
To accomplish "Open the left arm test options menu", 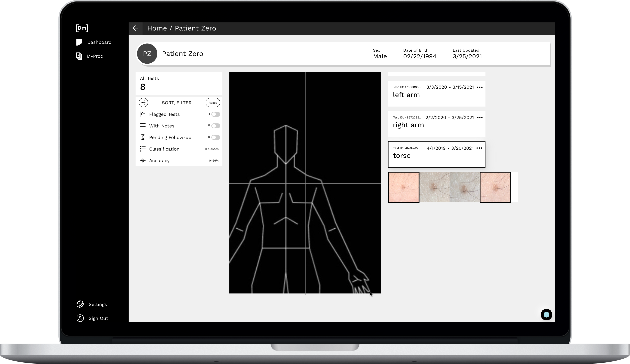I will (x=479, y=87).
